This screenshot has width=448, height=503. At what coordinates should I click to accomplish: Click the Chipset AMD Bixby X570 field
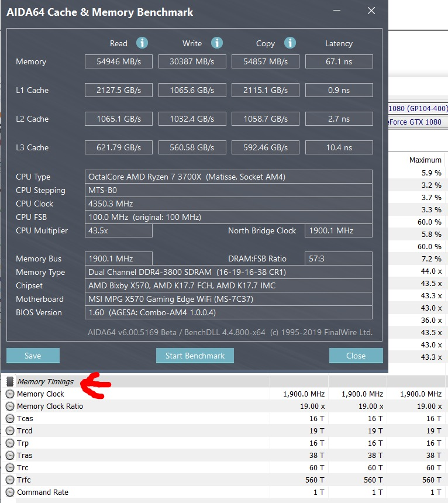(229, 285)
